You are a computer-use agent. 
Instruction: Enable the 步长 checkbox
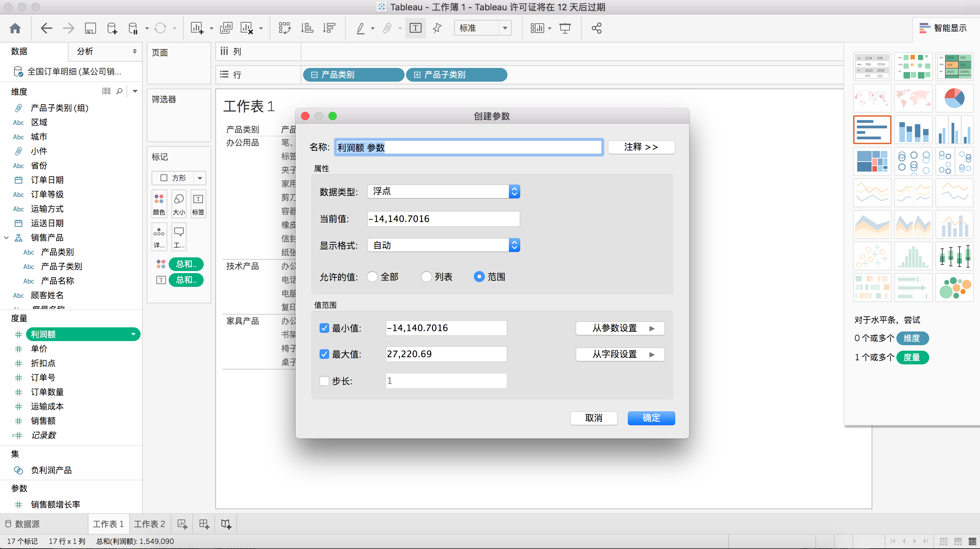[324, 381]
